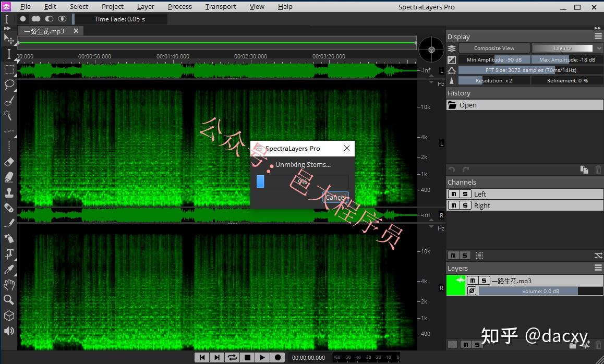Choose the subtract-from-selection mode icon
Image resolution: width=604 pixels, height=364 pixels.
tap(49, 19)
